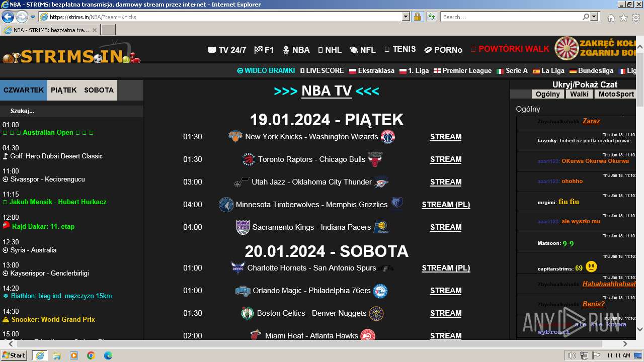Click the Utah Jazz team logo
This screenshot has height=362, width=644.
(x=242, y=182)
